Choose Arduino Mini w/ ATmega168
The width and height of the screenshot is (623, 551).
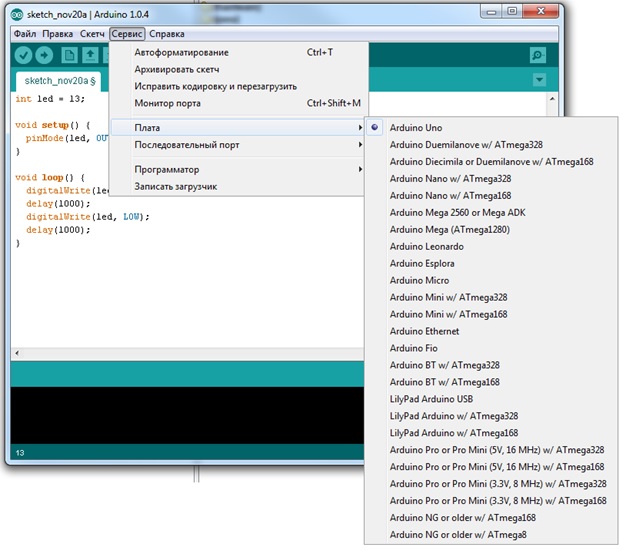tap(491, 314)
